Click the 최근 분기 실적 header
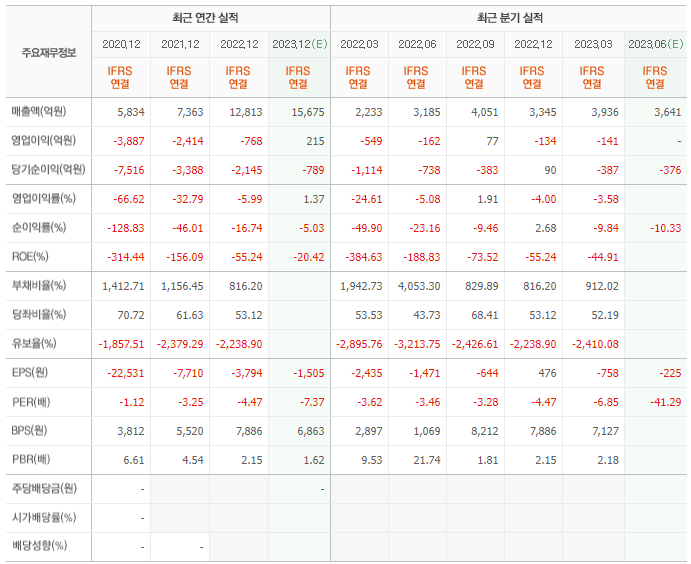This screenshot has height=564, width=691. pyautogui.click(x=510, y=18)
